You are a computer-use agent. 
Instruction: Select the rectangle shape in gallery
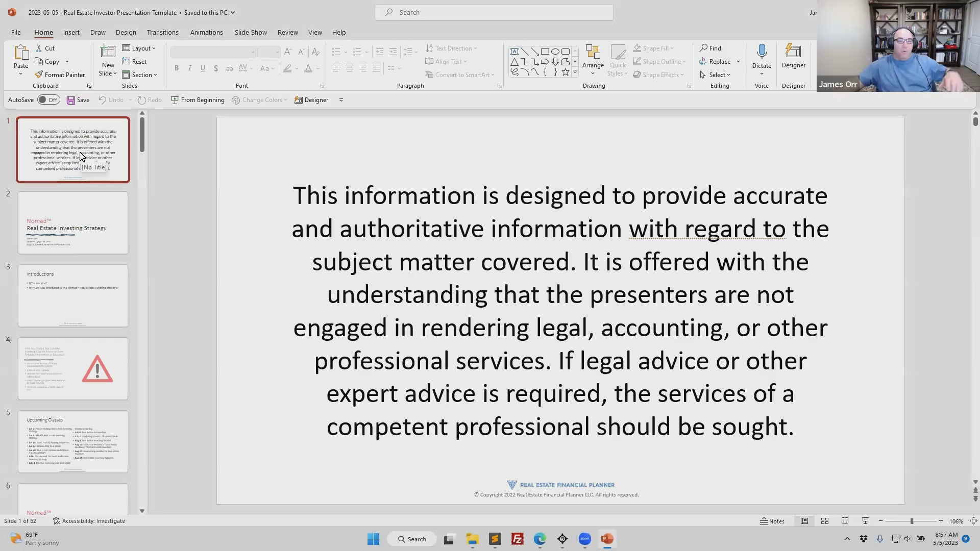[545, 52]
